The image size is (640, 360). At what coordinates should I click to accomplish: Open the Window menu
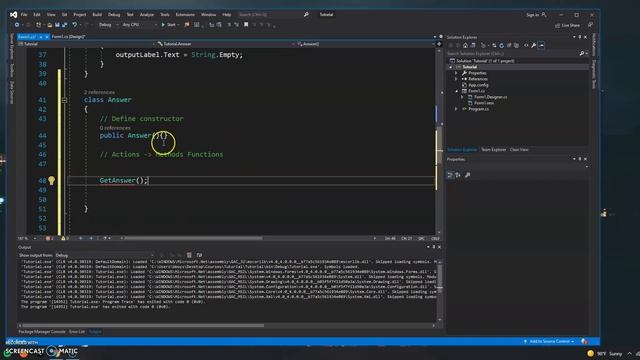tap(208, 15)
